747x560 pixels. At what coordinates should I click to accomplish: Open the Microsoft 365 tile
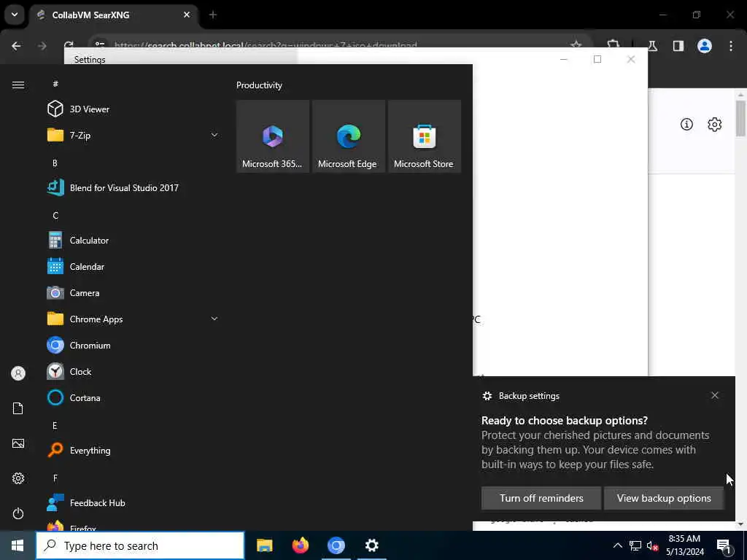point(273,136)
